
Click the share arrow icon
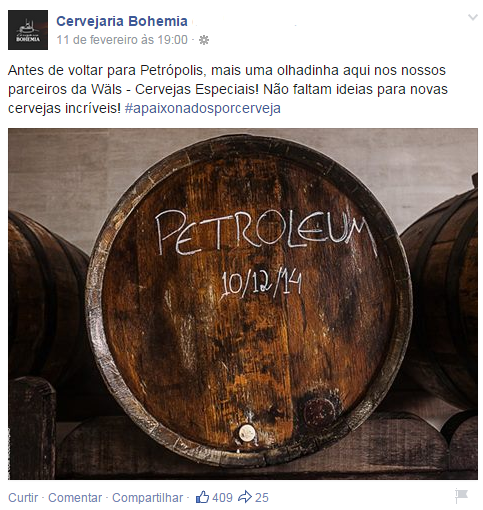[245, 497]
